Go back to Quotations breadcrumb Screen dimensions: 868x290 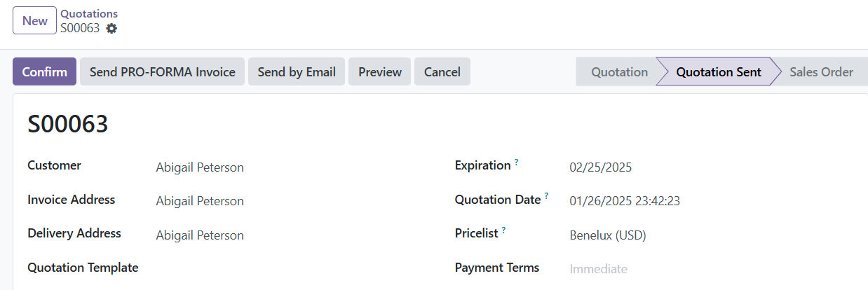[89, 14]
